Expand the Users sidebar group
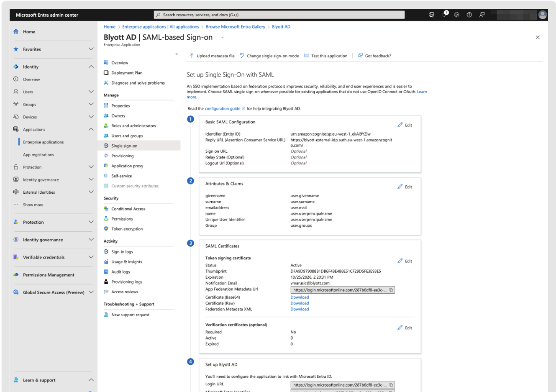The image size is (556, 392). coord(91,92)
